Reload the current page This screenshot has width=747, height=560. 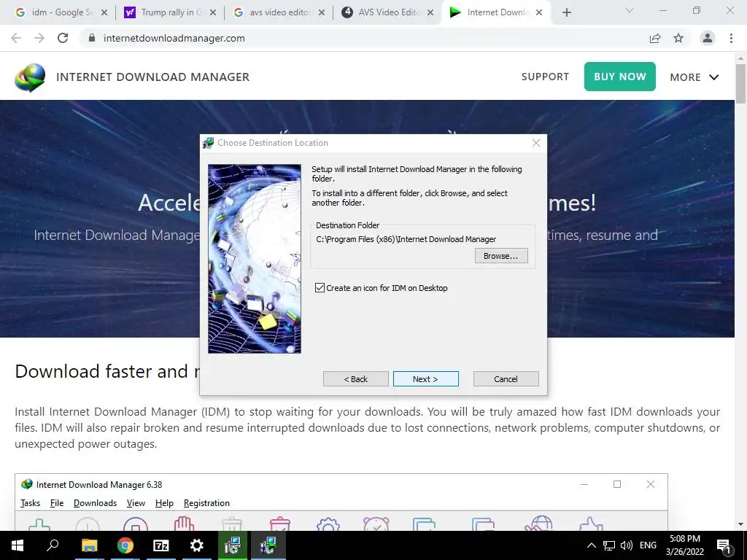(x=63, y=38)
